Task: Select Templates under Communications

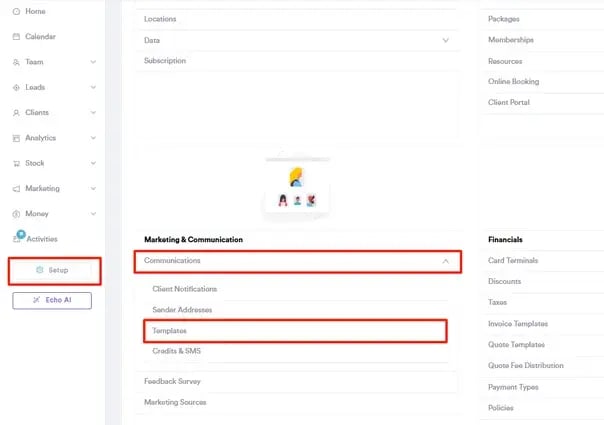Action: 169,331
